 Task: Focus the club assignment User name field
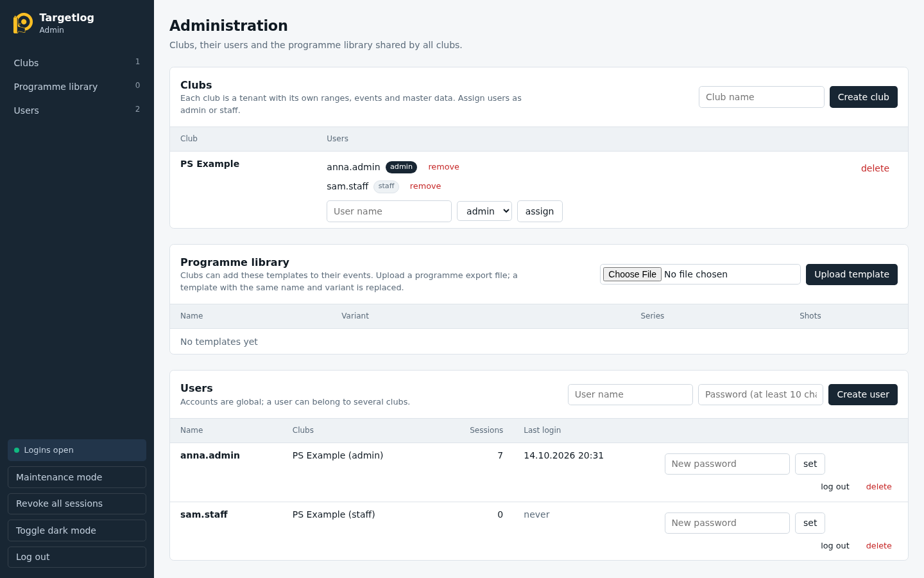(389, 211)
